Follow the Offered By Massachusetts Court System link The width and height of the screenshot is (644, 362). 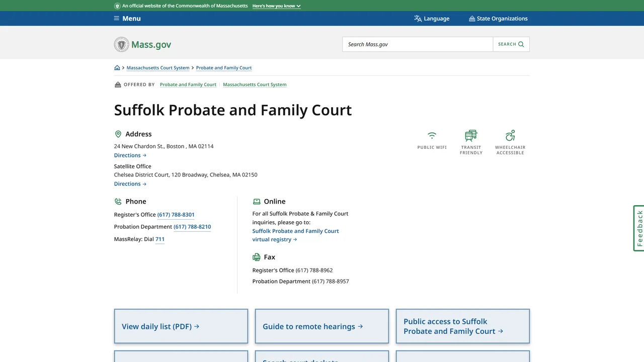(x=255, y=84)
